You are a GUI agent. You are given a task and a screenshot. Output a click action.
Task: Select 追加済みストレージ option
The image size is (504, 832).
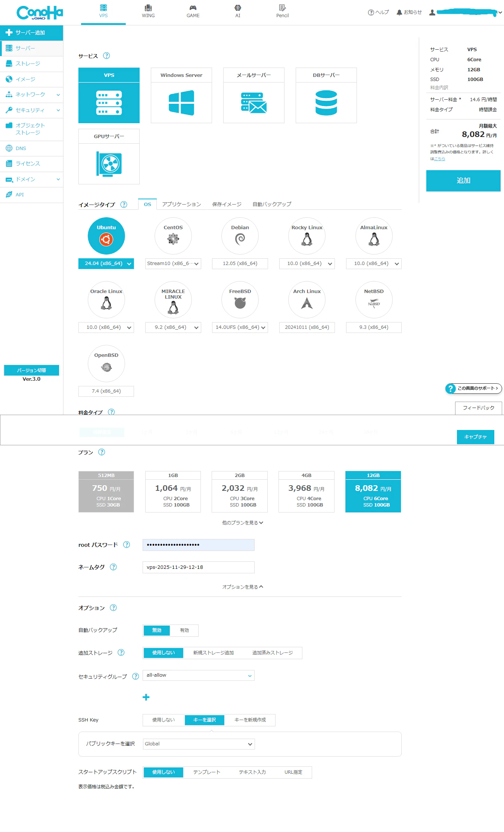pyautogui.click(x=273, y=653)
